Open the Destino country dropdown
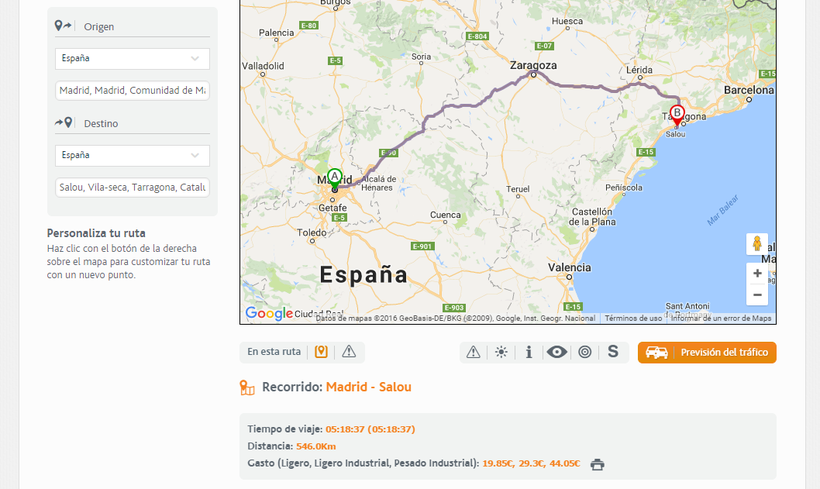The width and height of the screenshot is (820, 489). 132,156
